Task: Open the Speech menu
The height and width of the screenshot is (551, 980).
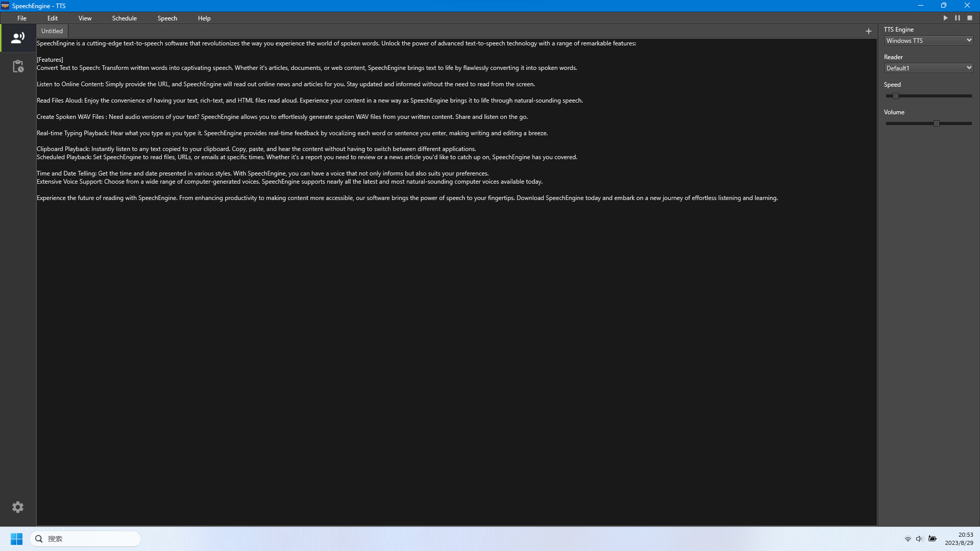Action: point(167,18)
